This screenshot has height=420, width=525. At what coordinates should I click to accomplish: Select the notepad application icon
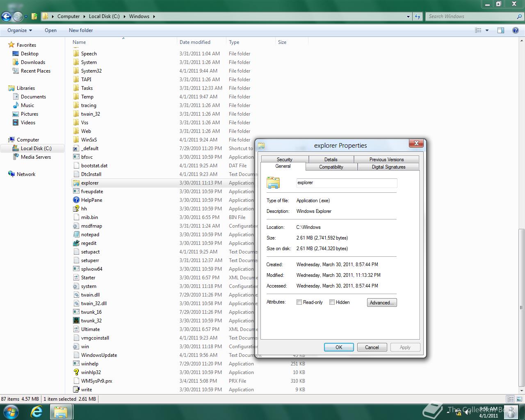coord(76,235)
